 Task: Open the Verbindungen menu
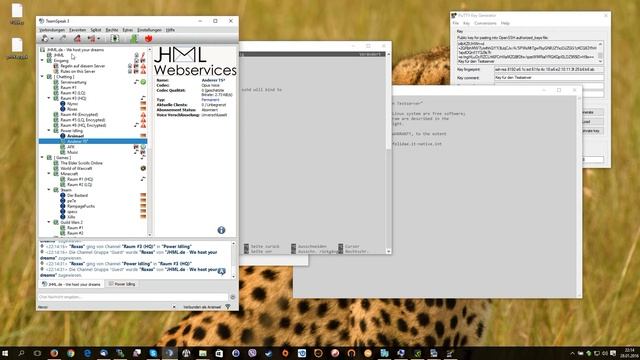click(52, 30)
